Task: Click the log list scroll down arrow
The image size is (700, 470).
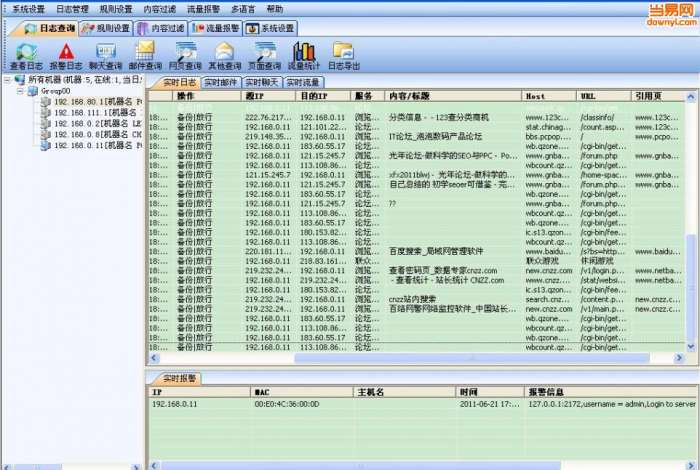Action: [691, 346]
